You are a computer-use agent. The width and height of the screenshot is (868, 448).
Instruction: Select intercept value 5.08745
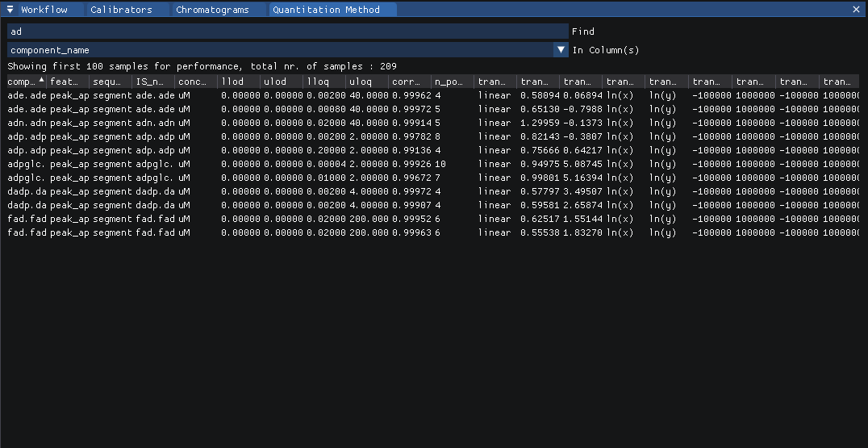point(582,164)
